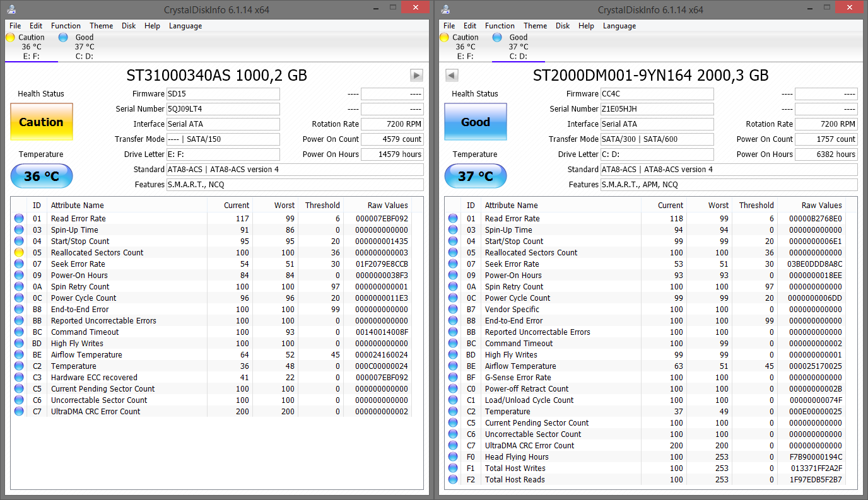The width and height of the screenshot is (868, 500).
Task: Click status dot beside Total Host Reads row
Action: coord(453,479)
